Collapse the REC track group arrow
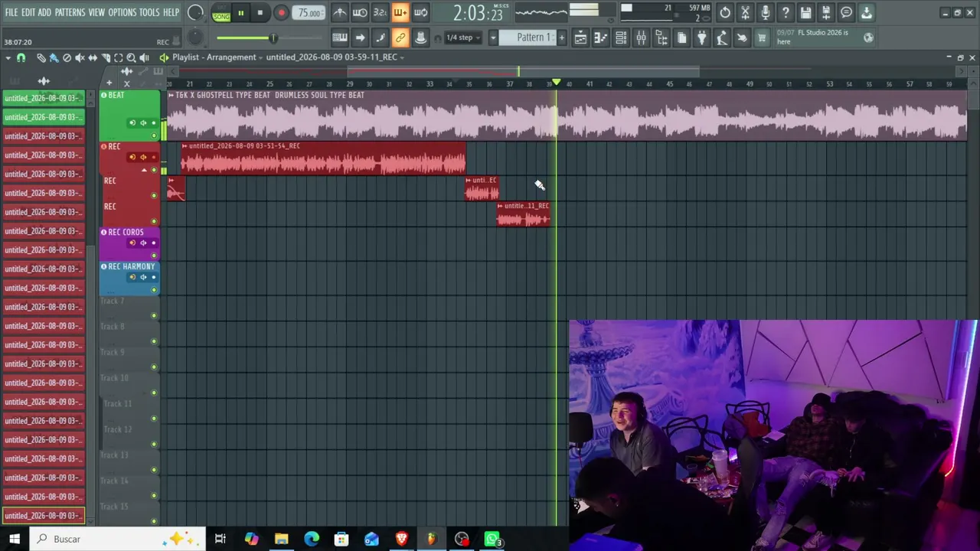This screenshot has height=551, width=980. click(144, 170)
